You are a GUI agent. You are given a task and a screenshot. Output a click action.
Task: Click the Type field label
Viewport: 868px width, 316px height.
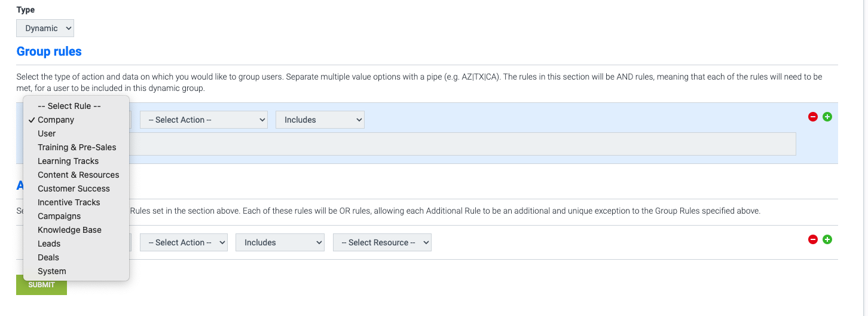pyautogui.click(x=26, y=10)
